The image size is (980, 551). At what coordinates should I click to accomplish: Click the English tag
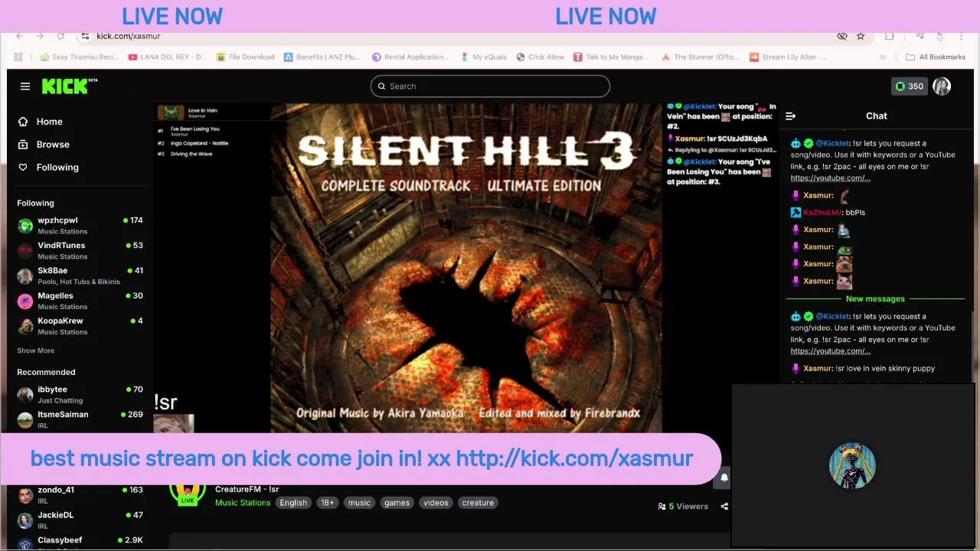tap(293, 503)
